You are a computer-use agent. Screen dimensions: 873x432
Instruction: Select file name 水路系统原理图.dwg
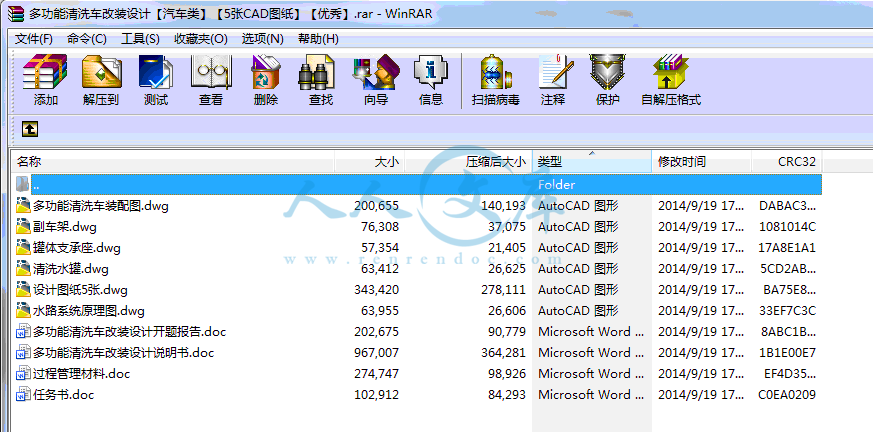pyautogui.click(x=89, y=311)
